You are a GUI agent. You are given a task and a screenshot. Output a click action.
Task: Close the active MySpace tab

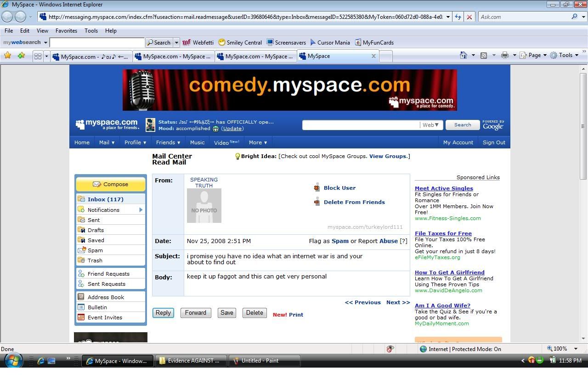coord(373,56)
